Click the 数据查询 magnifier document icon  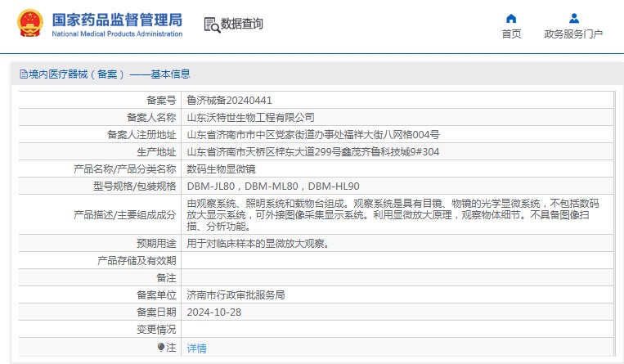click(211, 25)
